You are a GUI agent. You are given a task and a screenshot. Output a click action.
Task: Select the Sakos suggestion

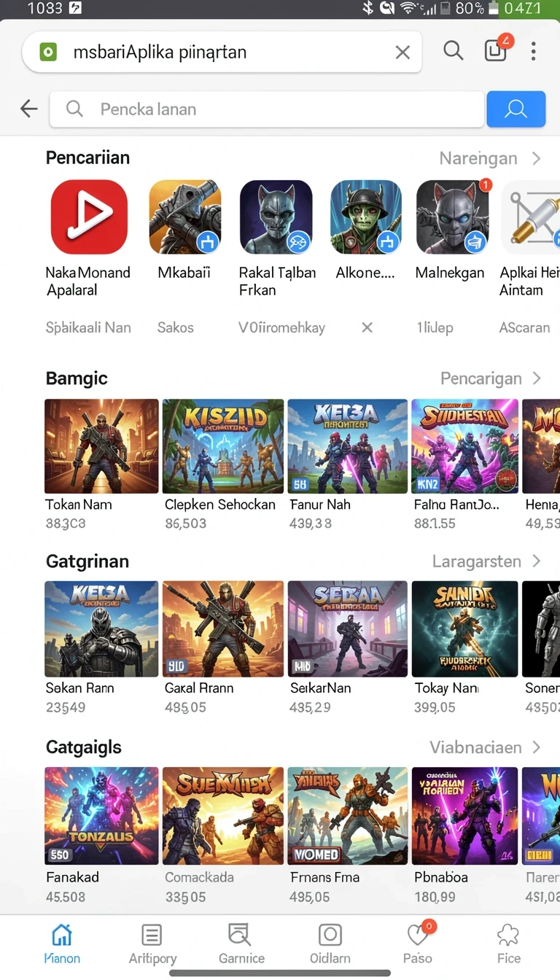176,327
